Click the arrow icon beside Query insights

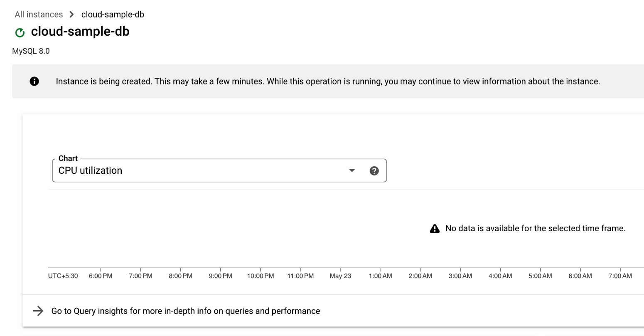tap(38, 311)
